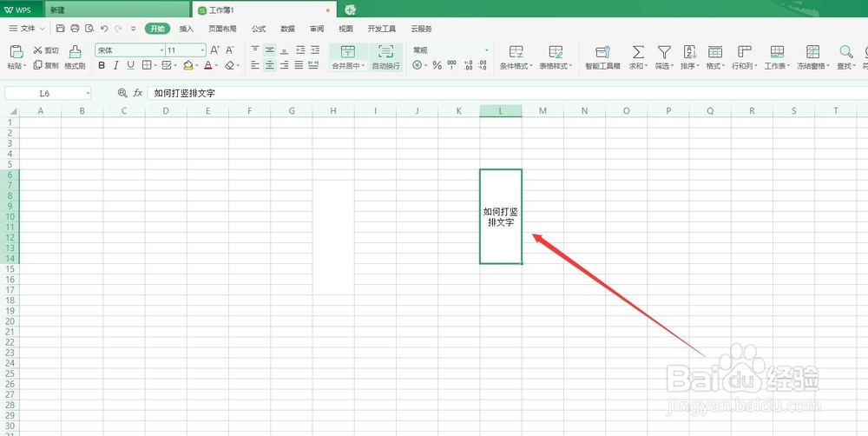868x436 pixels.
Task: Toggle Italic formatting
Action: [x=115, y=65]
